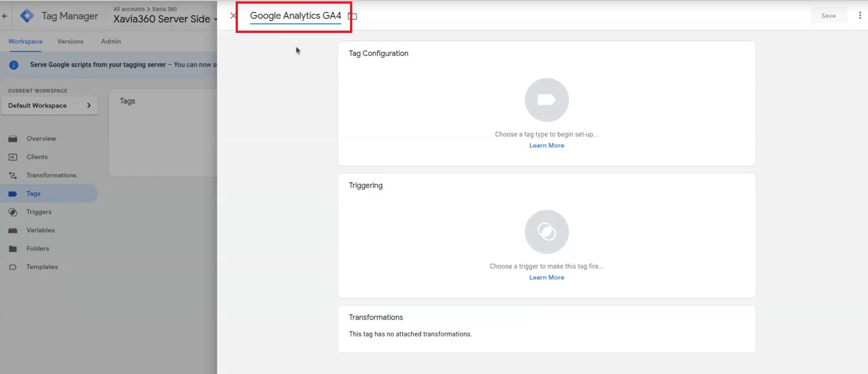Click the Tag Configuration heading

tap(378, 53)
